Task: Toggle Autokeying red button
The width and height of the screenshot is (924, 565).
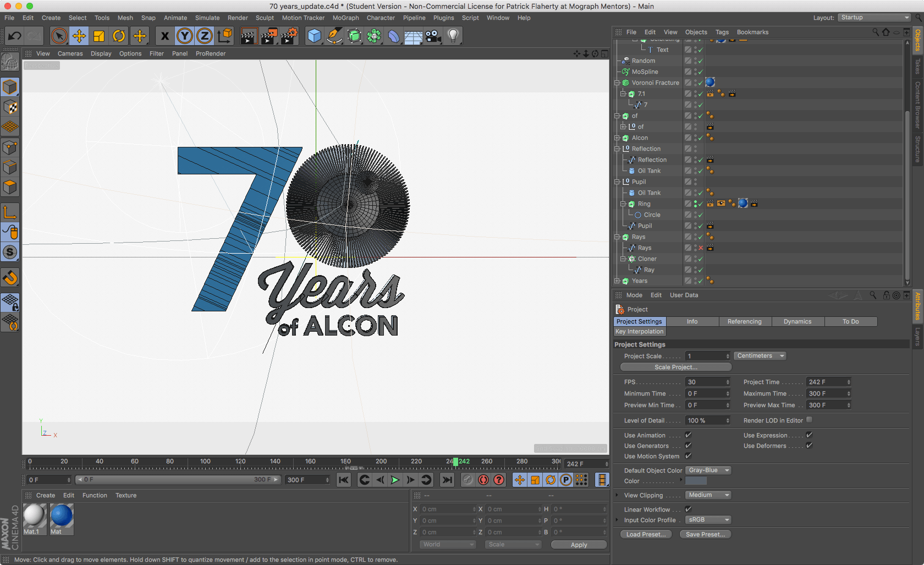Action: [483, 480]
